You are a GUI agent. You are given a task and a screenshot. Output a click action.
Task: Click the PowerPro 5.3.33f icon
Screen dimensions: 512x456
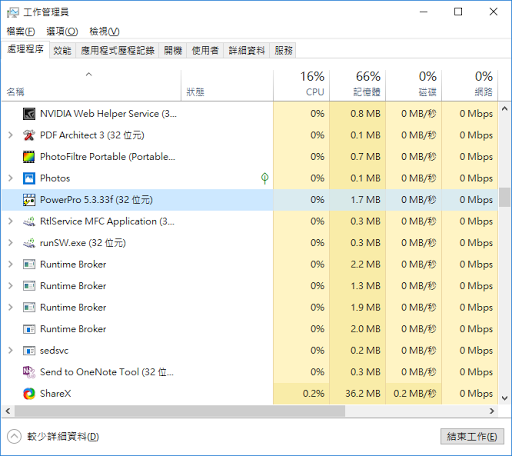[29, 200]
